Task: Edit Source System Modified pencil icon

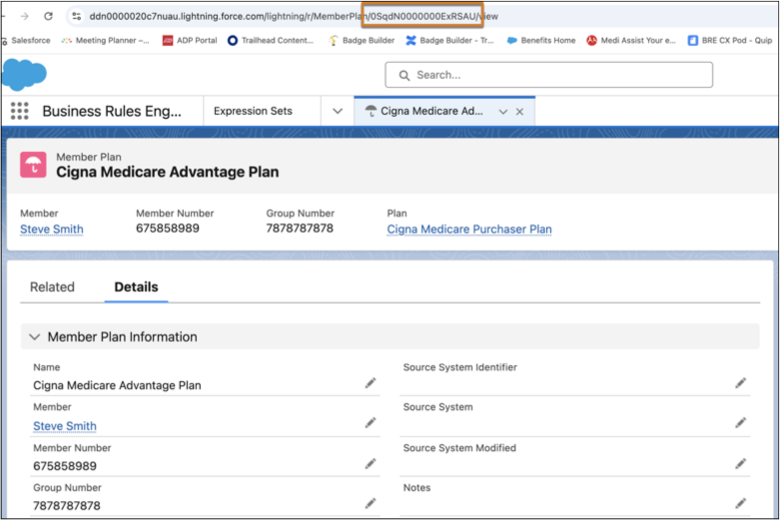Action: click(x=741, y=463)
